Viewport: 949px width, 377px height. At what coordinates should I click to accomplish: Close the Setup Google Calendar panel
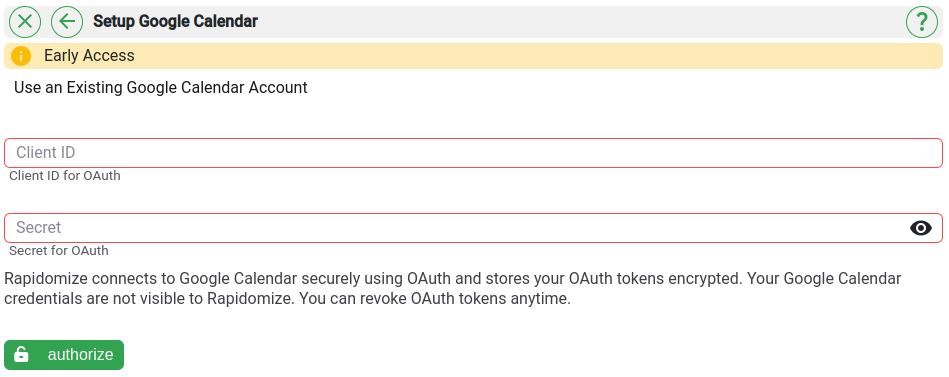click(x=25, y=22)
